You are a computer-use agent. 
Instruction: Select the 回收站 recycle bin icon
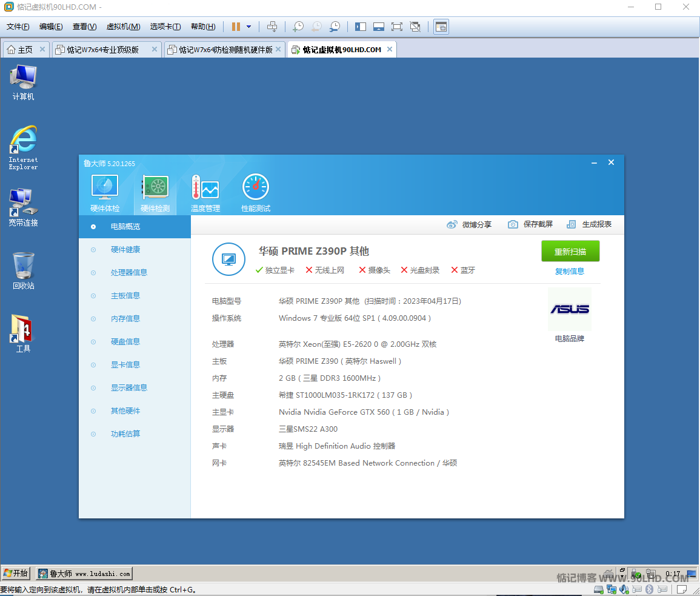coord(23,271)
